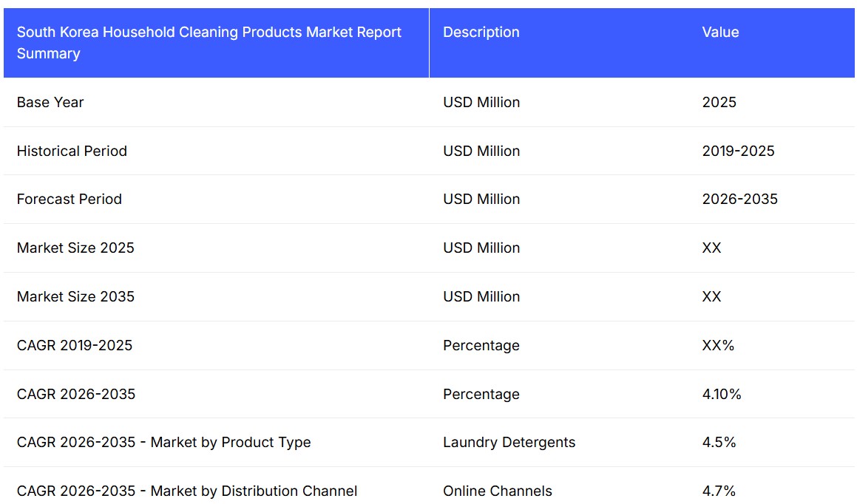Click the 'Market Size 2025' row label

(x=75, y=248)
